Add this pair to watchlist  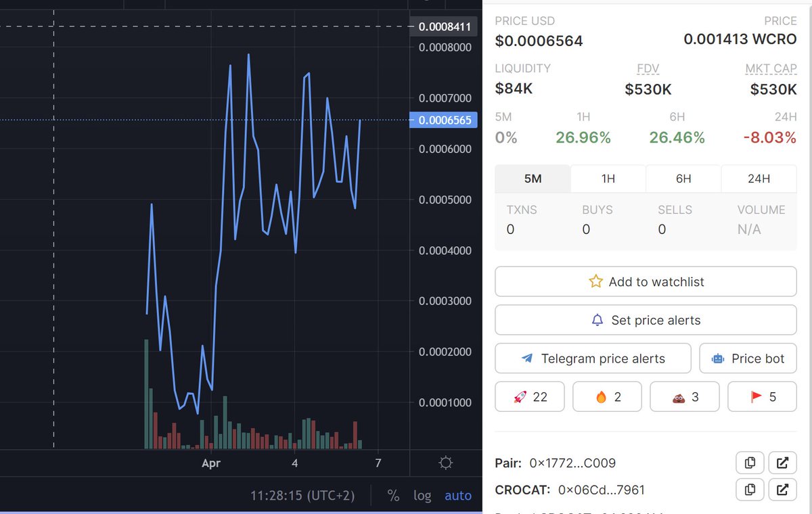pyautogui.click(x=646, y=281)
